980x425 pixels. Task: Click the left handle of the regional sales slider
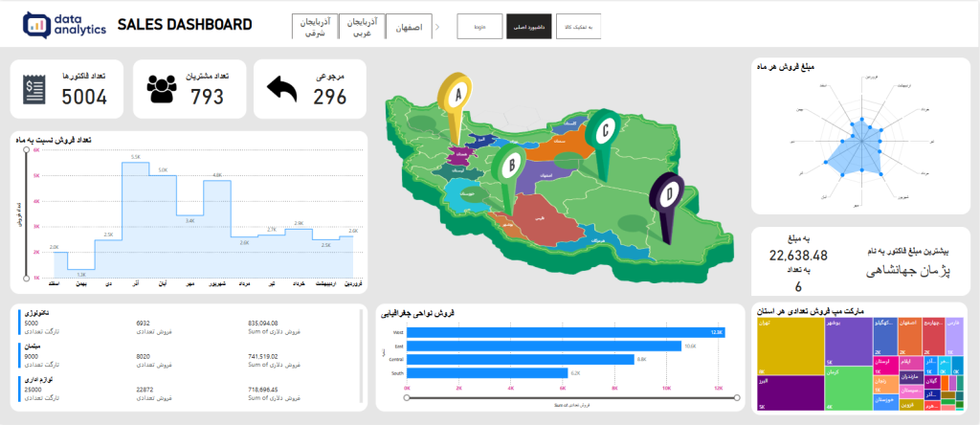(x=408, y=397)
